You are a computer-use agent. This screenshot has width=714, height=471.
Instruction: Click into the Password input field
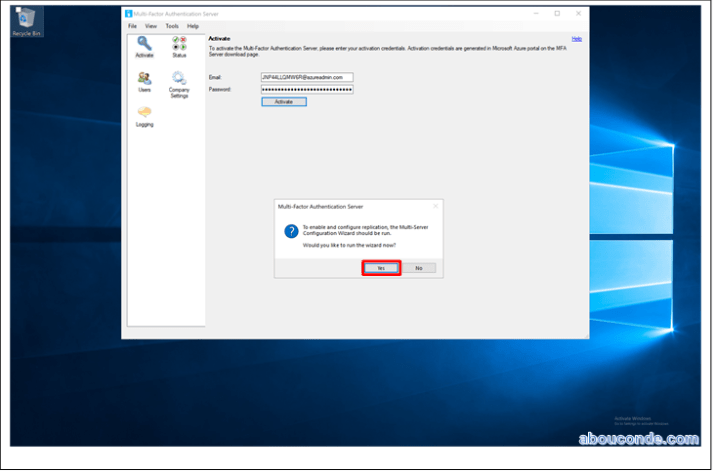coord(306,89)
